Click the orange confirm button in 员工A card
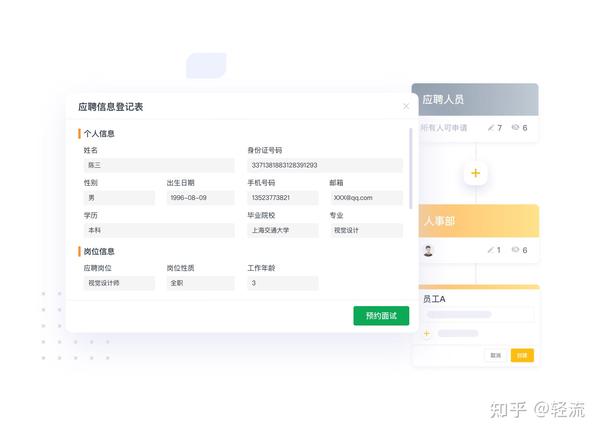The height and width of the screenshot is (434, 600). tap(522, 356)
